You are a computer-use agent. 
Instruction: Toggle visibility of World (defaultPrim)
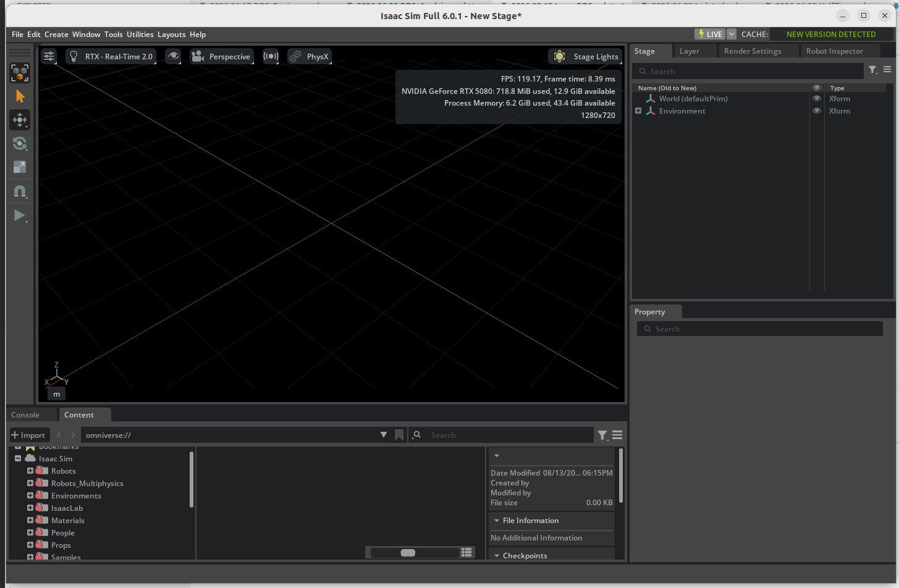pyautogui.click(x=817, y=99)
